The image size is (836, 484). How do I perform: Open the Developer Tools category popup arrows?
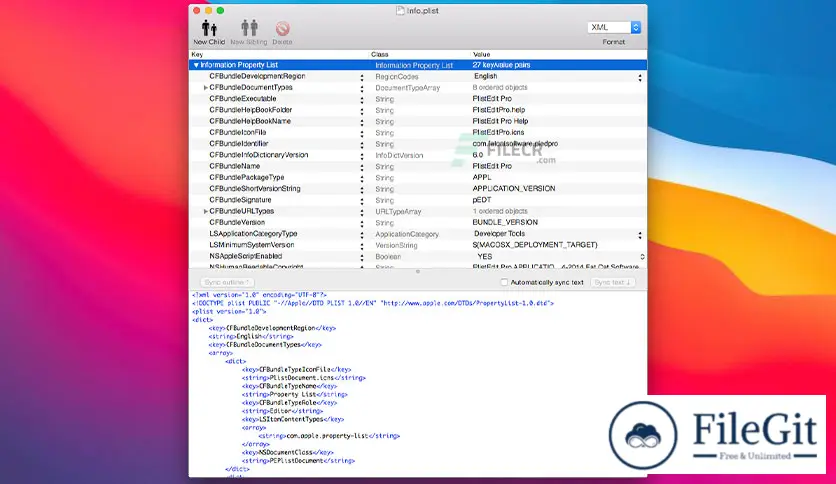[x=640, y=235]
